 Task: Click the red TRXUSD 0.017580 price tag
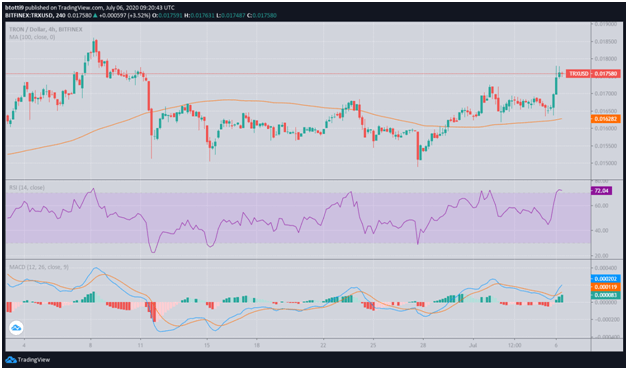tap(594, 74)
